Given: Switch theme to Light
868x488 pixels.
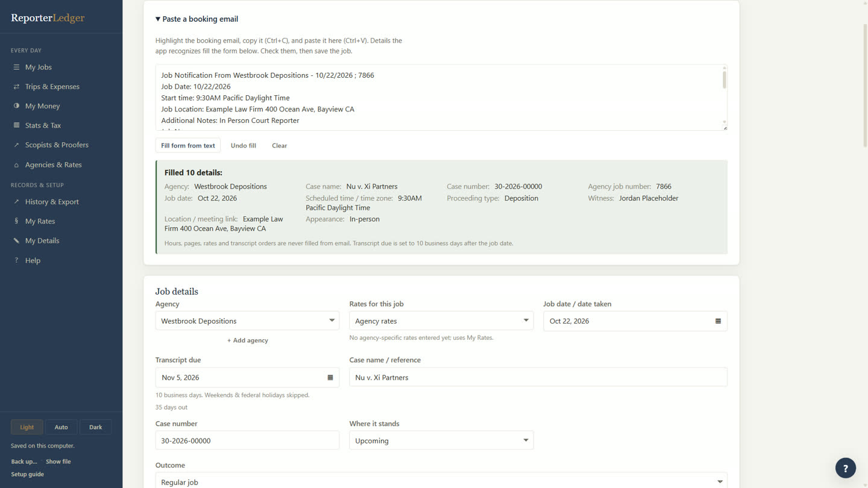Looking at the screenshot, I should pyautogui.click(x=27, y=427).
